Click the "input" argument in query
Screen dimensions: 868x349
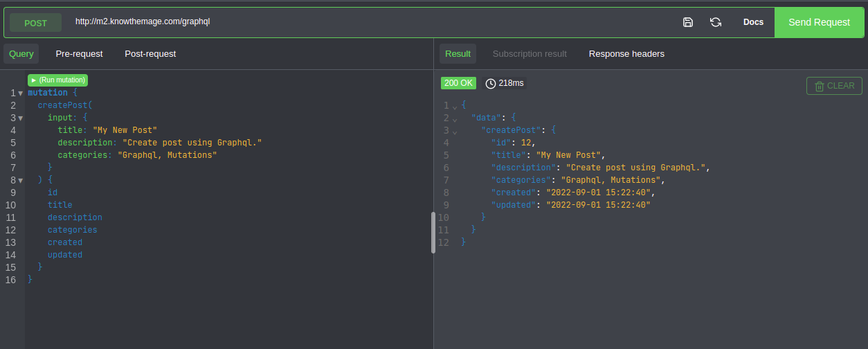(60, 118)
